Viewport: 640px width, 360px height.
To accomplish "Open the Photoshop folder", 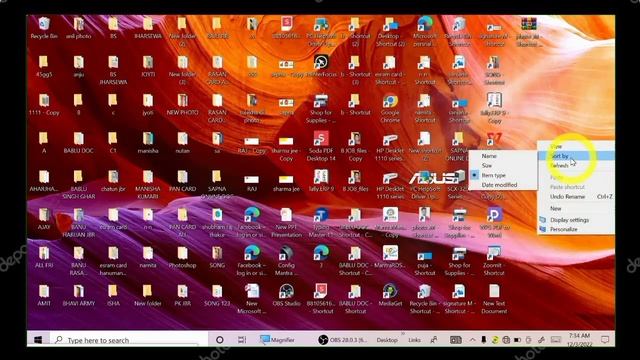I will click(182, 258).
